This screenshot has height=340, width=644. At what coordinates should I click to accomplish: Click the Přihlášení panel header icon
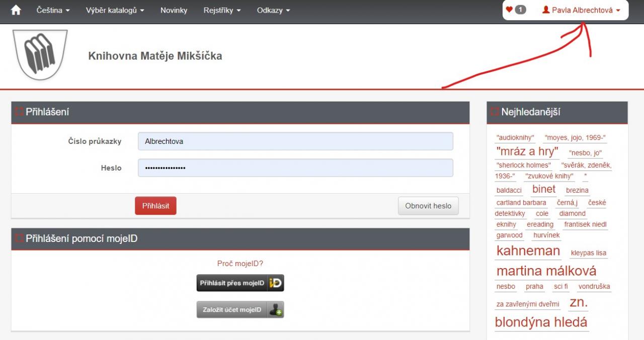click(19, 112)
